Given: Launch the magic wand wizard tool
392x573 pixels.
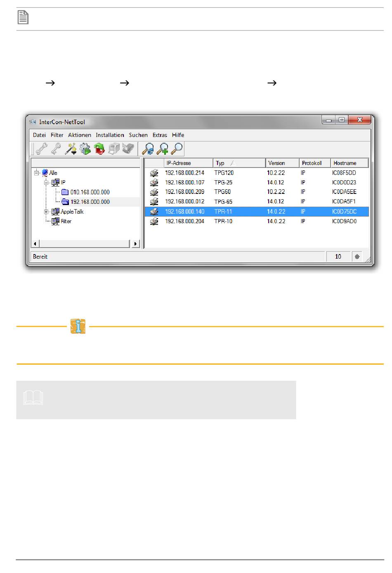Looking at the screenshot, I should point(71,149).
